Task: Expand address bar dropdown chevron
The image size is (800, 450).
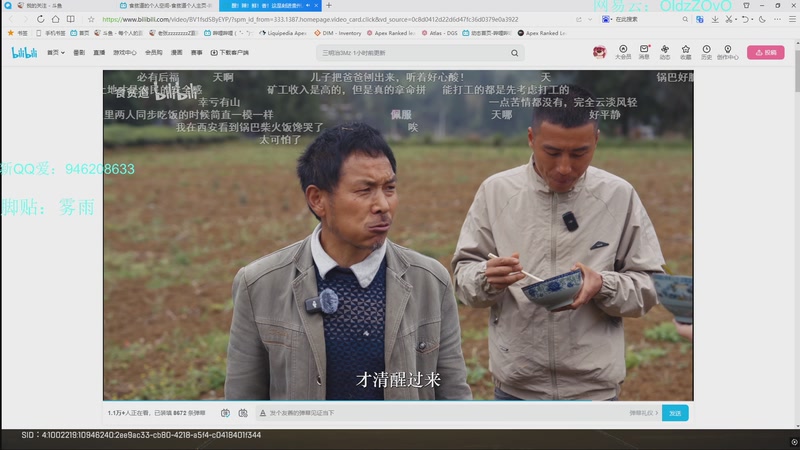Action: pyautogui.click(x=590, y=19)
